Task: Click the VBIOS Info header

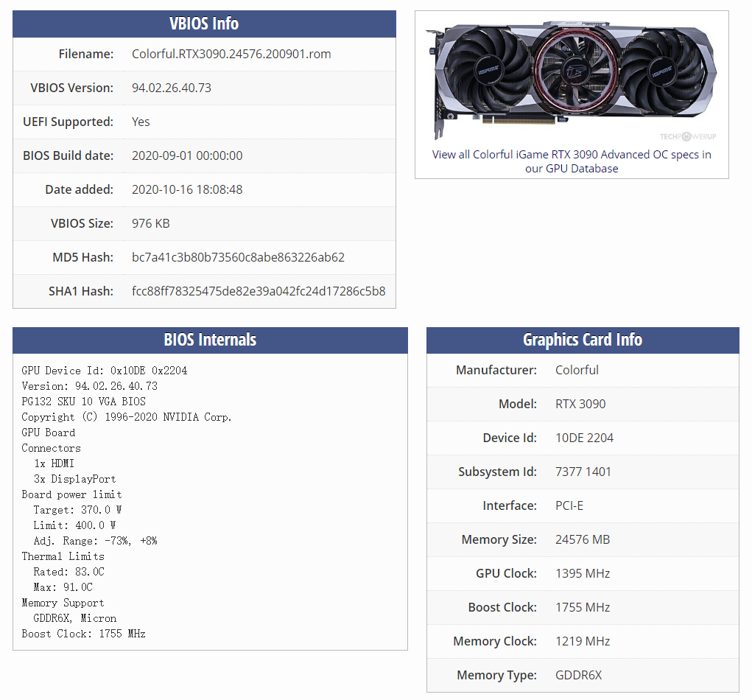Action: [x=204, y=24]
